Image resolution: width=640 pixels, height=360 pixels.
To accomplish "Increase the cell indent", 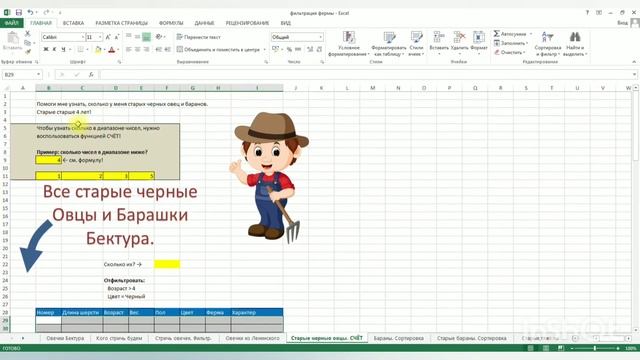I will [168, 49].
